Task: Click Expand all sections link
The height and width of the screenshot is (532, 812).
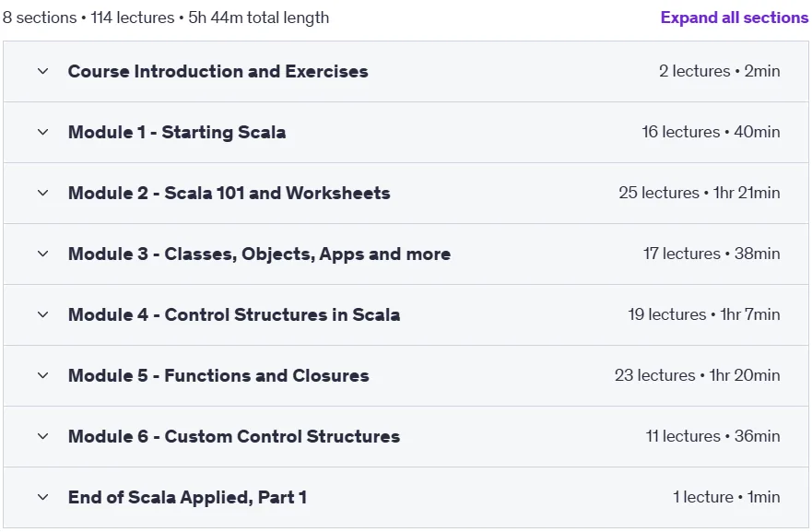Action: coord(735,18)
